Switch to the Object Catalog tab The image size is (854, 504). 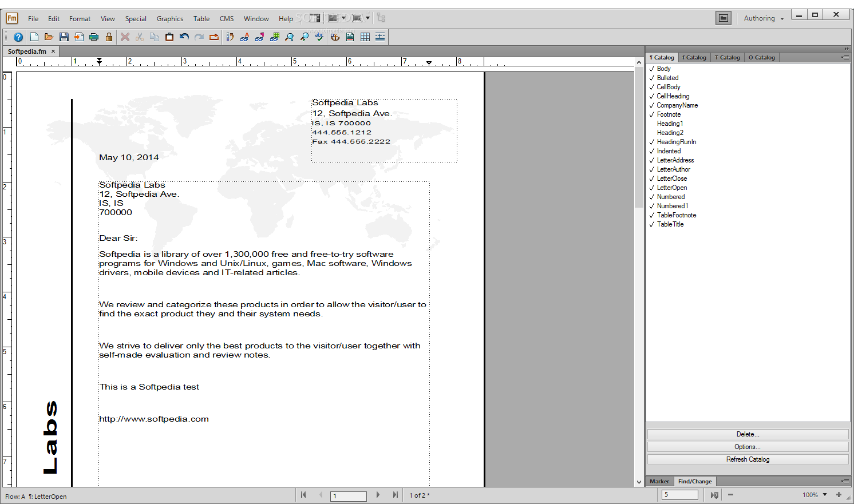tap(762, 57)
